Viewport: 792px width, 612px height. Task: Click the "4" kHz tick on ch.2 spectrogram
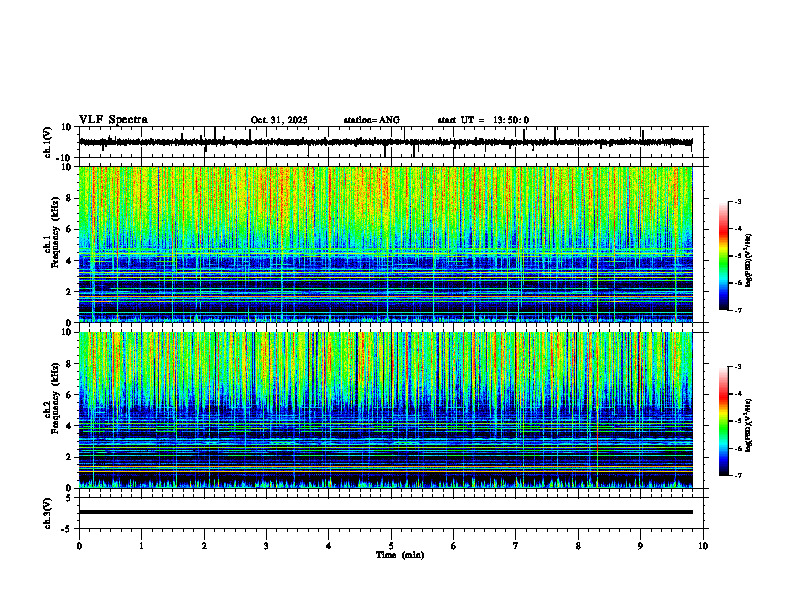pyautogui.click(x=70, y=426)
